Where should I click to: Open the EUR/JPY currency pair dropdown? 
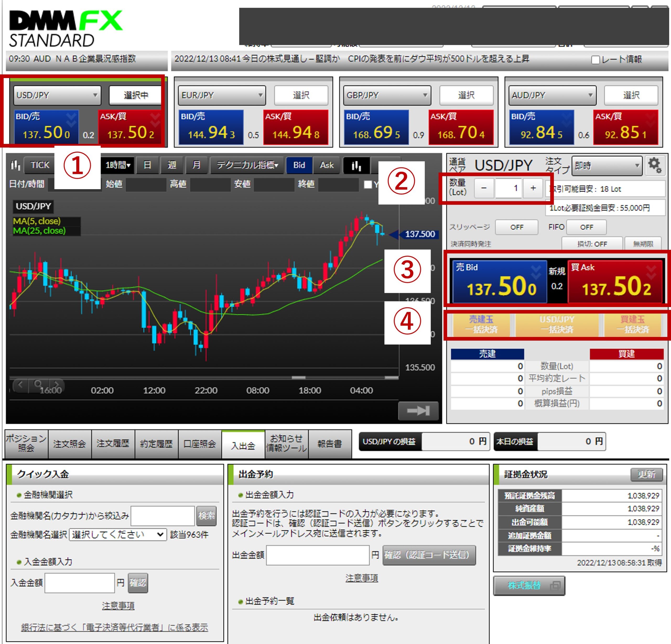point(221,95)
